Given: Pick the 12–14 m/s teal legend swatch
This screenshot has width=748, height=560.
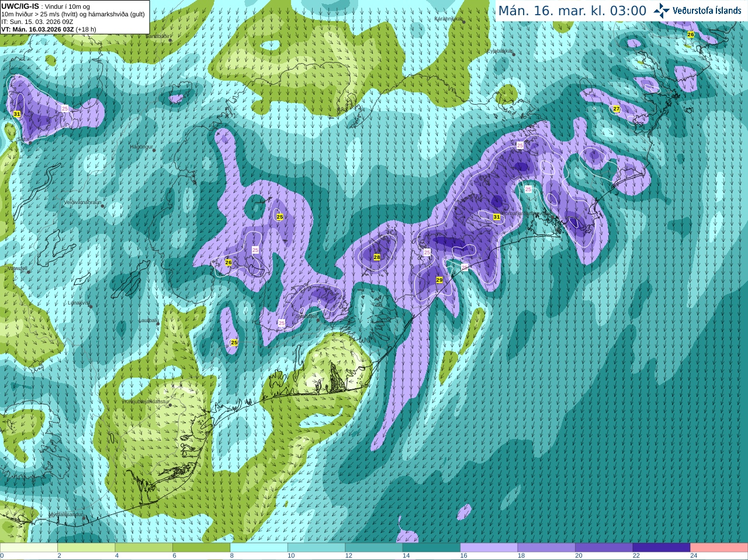Looking at the screenshot, I should (374, 548).
